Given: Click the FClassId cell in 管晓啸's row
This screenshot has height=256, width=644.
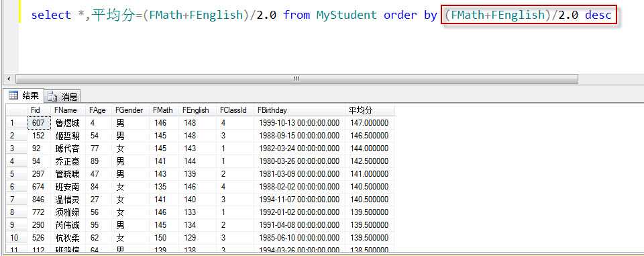Looking at the screenshot, I should click(x=235, y=173).
